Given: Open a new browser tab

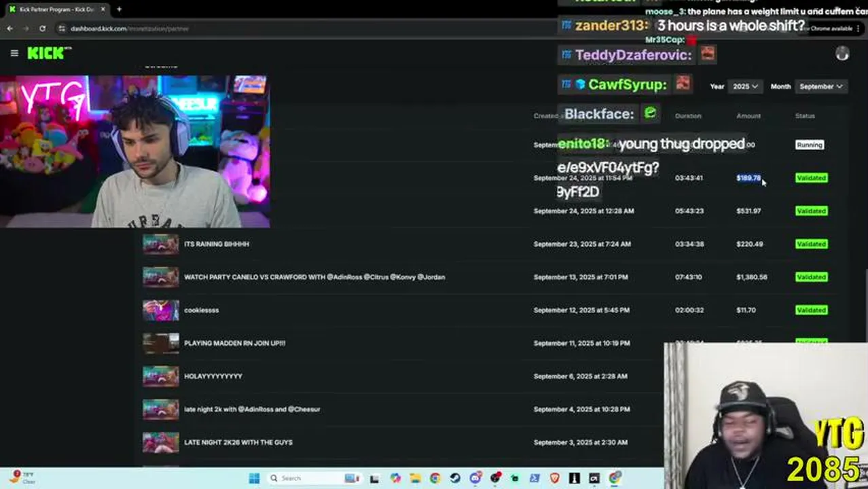Looking at the screenshot, I should pos(119,10).
